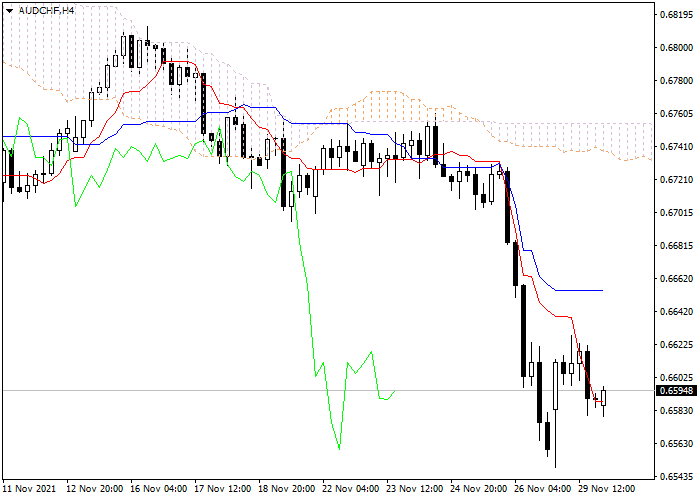Click the AUDCHF,H4 chart title

pyautogui.click(x=46, y=10)
